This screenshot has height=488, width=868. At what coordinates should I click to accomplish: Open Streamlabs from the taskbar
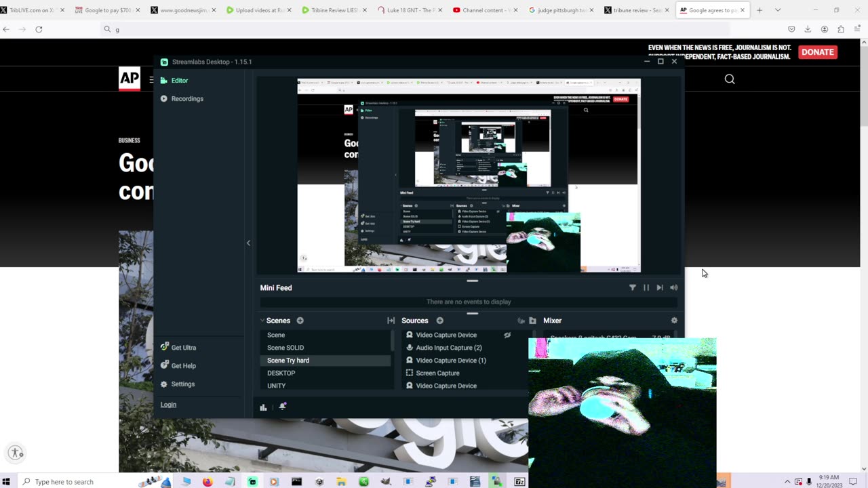(252, 482)
